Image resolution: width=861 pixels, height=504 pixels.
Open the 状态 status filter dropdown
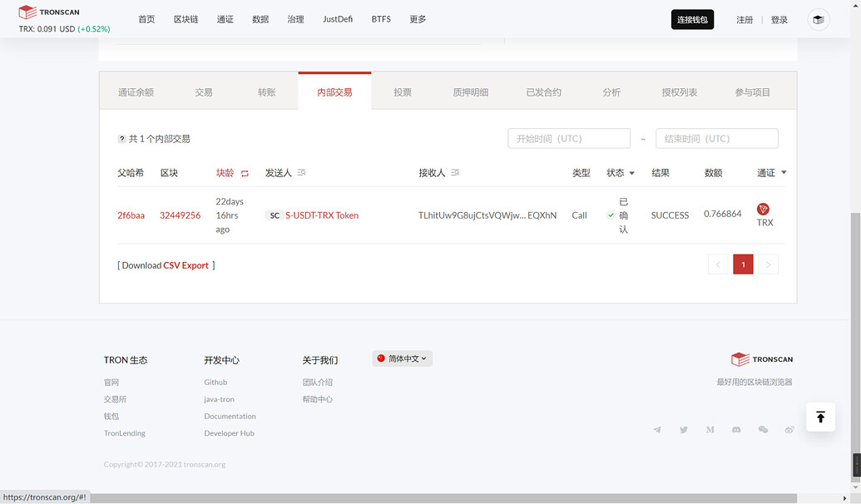[x=631, y=172]
